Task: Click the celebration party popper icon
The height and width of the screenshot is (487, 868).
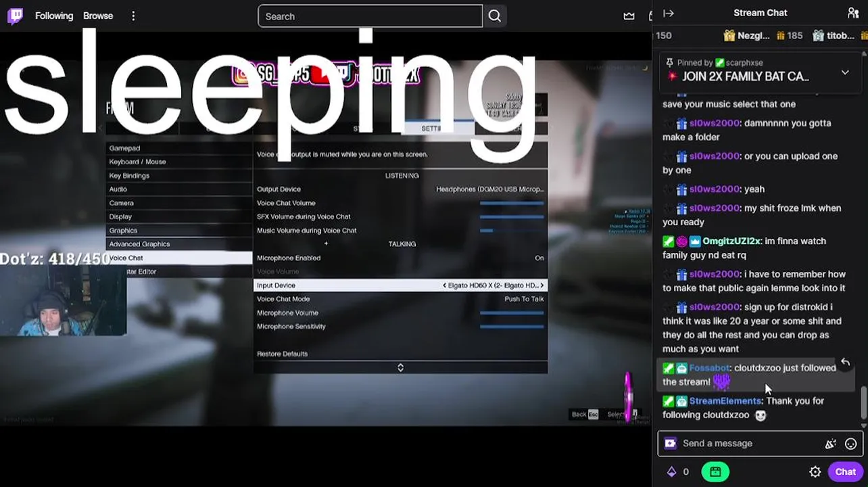Action: pos(831,444)
